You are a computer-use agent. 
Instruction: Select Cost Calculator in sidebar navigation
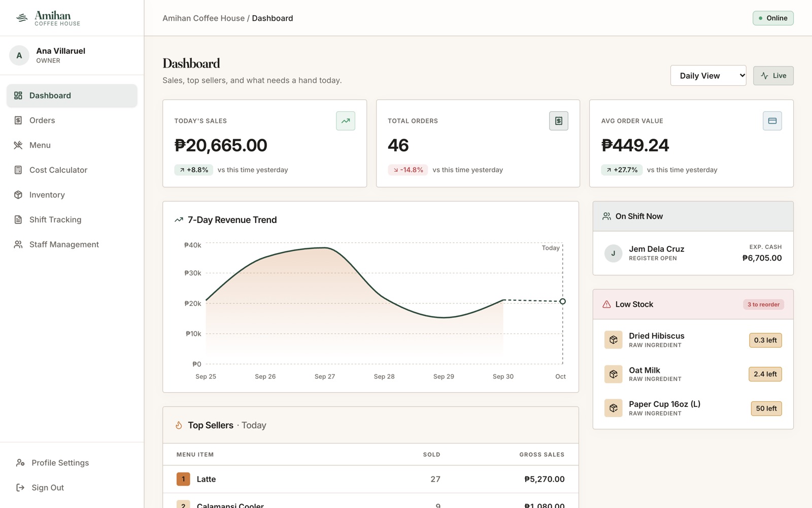(x=72, y=170)
